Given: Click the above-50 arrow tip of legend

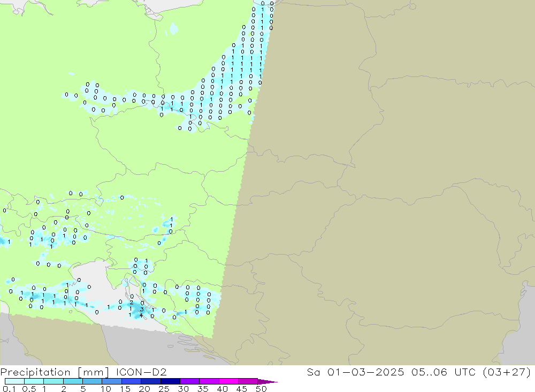Looking at the screenshot, I should click(x=268, y=382).
